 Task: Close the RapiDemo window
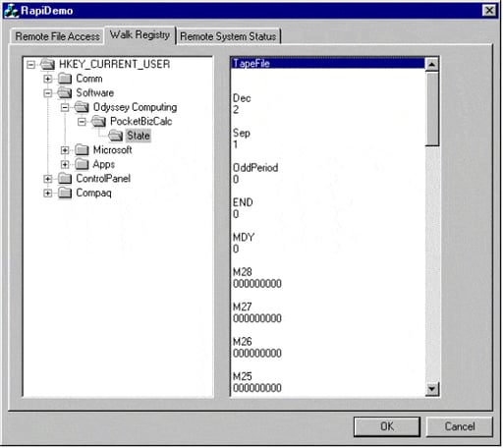click(x=489, y=11)
